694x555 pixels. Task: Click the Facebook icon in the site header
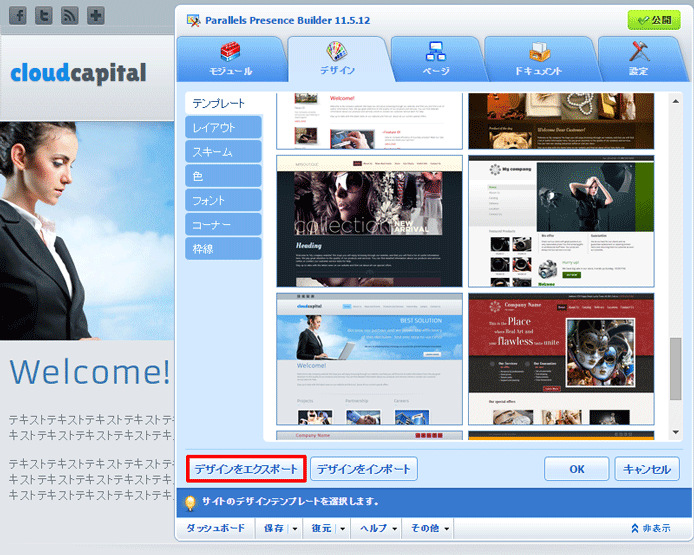(x=18, y=16)
